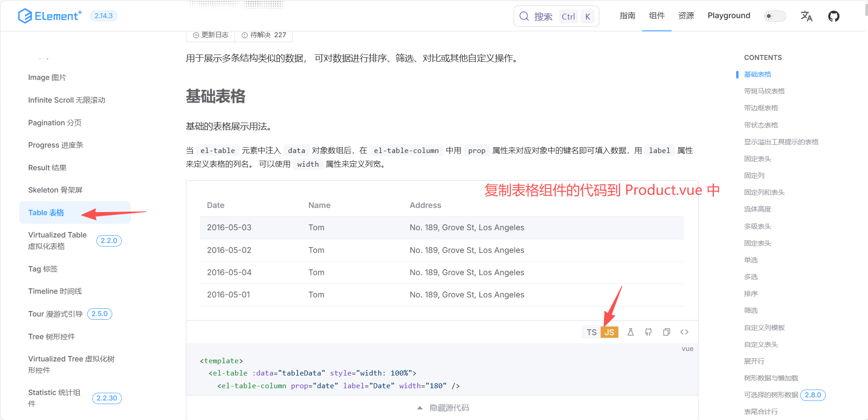
Task: Open the 资源 nav tab
Action: point(686,15)
